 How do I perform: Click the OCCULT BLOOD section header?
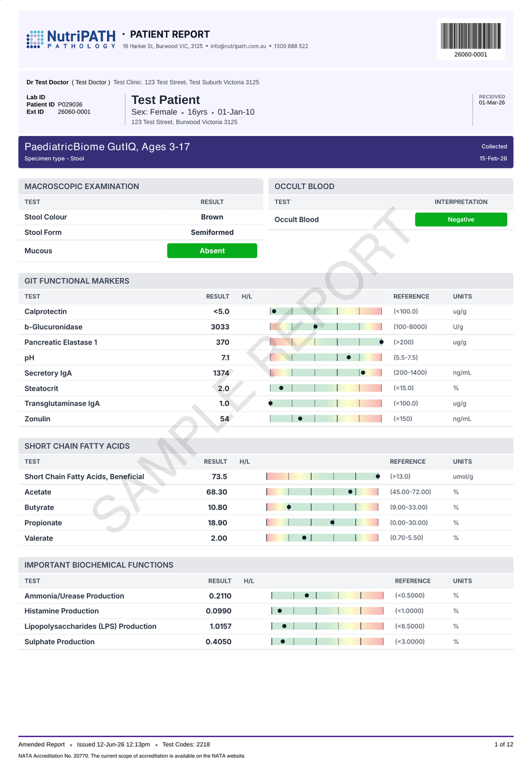(391, 186)
